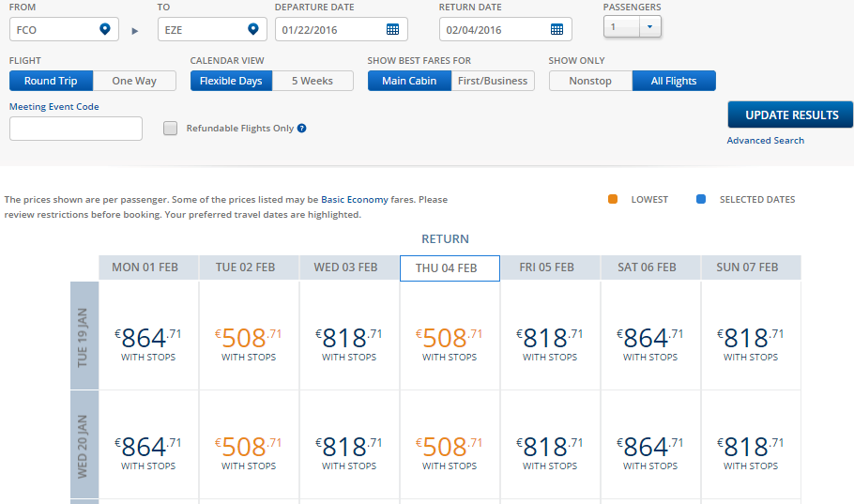Click the UPDATE RESULTS button
The width and height of the screenshot is (854, 504).
pyautogui.click(x=791, y=115)
